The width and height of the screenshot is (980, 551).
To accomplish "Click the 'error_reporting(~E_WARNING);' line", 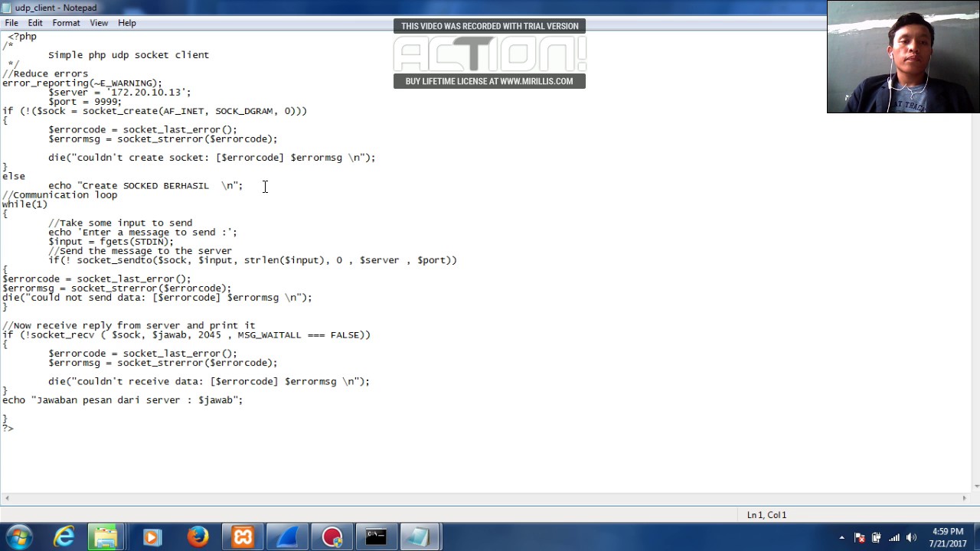I will click(x=82, y=83).
